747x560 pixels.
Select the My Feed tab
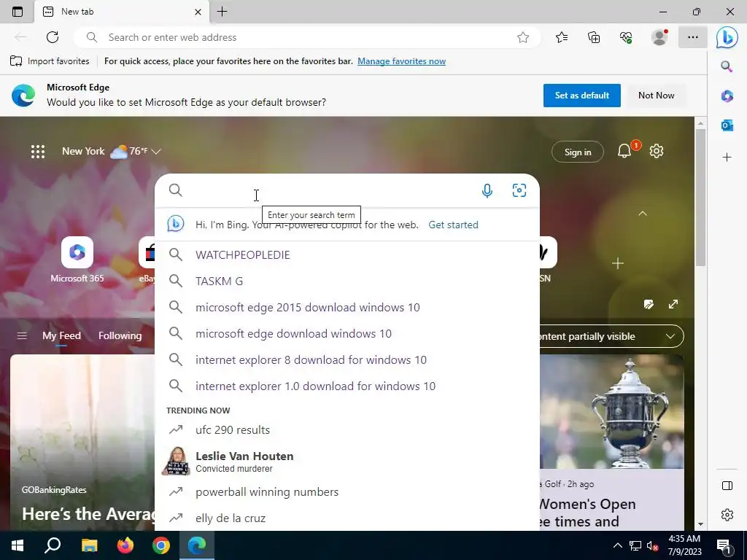(x=61, y=335)
